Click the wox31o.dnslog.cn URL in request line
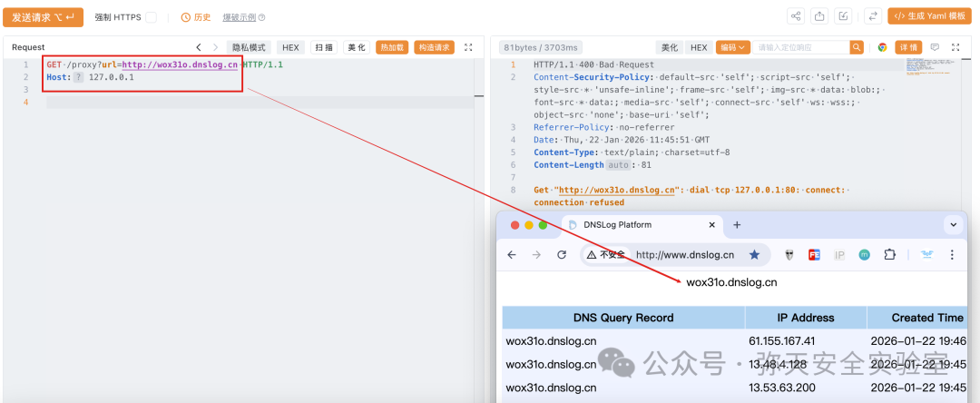Screen dimensions: 980x403 (180, 65)
